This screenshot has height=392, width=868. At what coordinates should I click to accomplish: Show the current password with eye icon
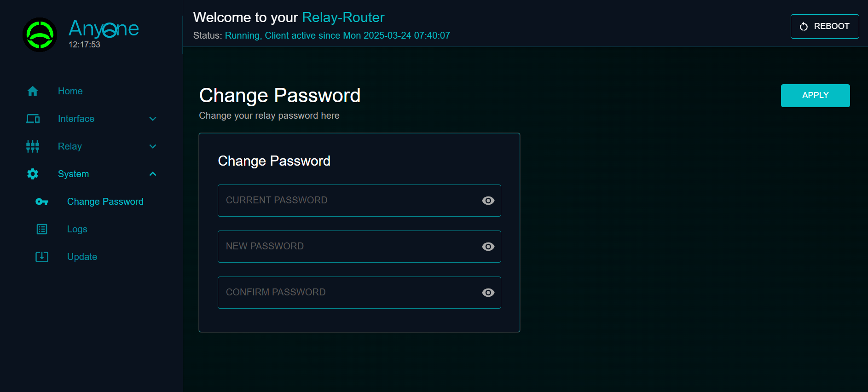point(488,201)
